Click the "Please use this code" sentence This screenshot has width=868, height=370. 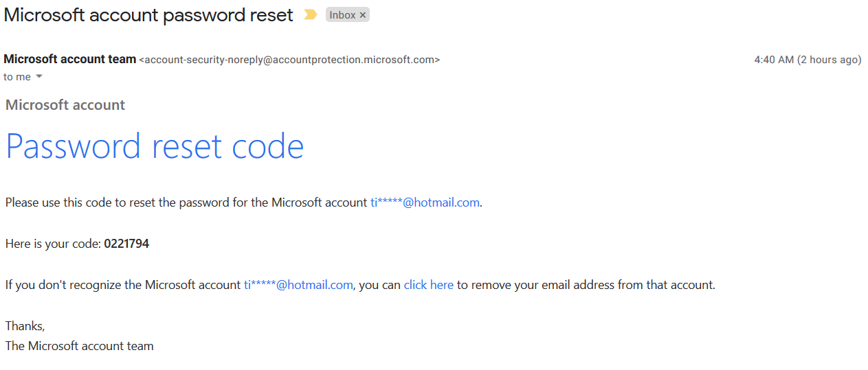tap(244, 203)
